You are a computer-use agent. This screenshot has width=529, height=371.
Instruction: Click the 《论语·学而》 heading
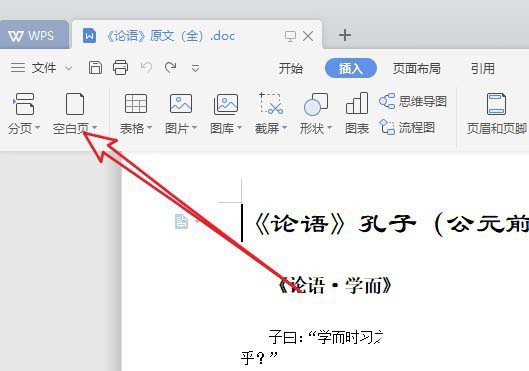[334, 286]
